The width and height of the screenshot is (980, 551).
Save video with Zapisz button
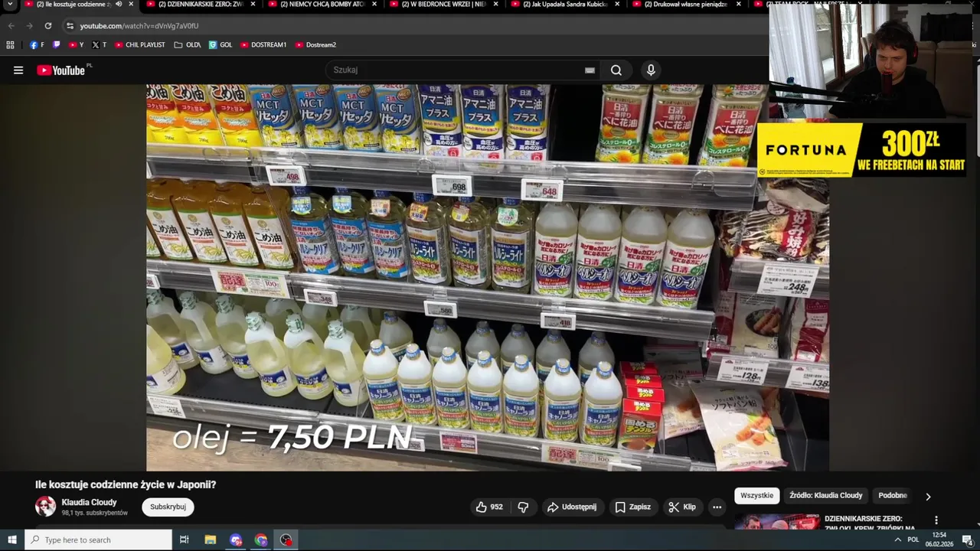coord(632,507)
